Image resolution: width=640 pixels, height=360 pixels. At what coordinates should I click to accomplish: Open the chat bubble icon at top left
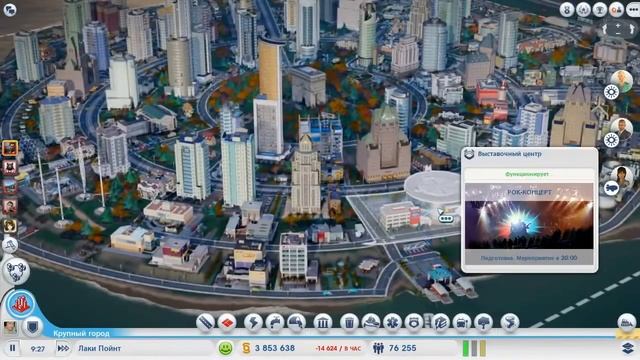(x=10, y=10)
